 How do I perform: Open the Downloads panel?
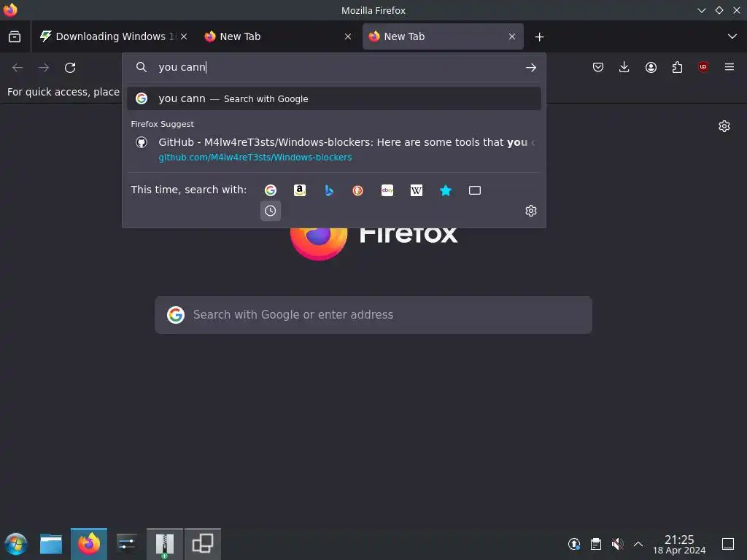tap(624, 68)
